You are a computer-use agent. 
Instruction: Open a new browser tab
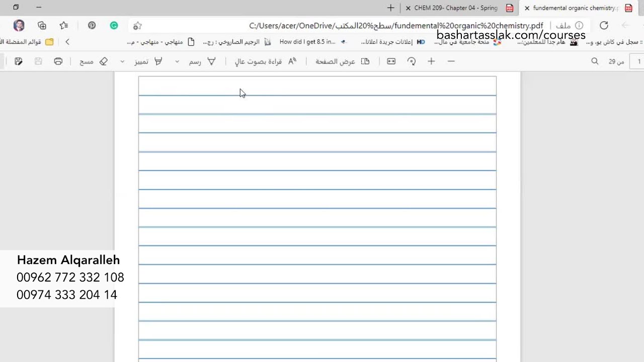(390, 8)
